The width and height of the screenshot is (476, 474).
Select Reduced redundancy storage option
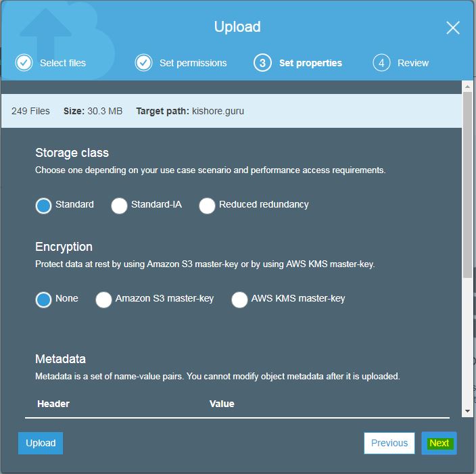pos(207,206)
